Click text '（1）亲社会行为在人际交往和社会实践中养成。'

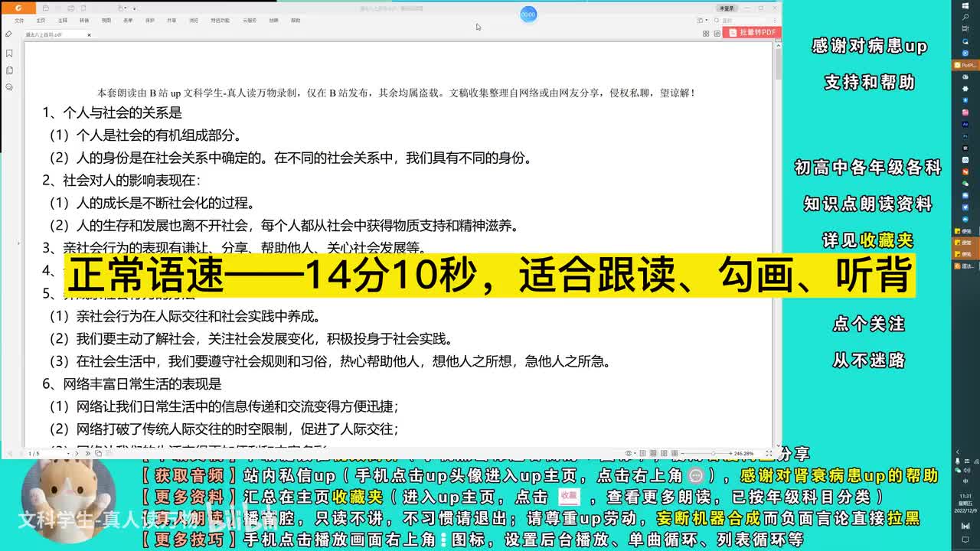pos(184,316)
